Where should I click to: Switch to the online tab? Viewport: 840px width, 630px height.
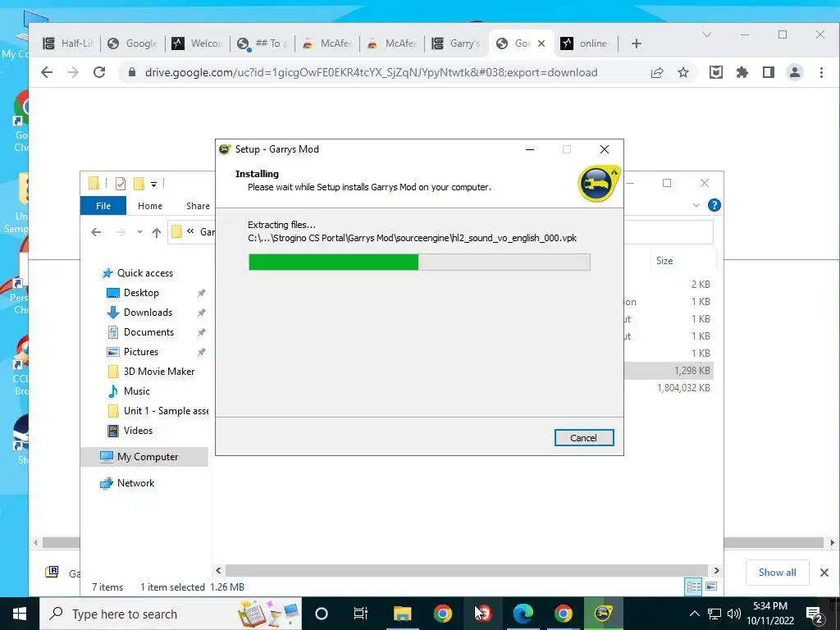(x=586, y=43)
